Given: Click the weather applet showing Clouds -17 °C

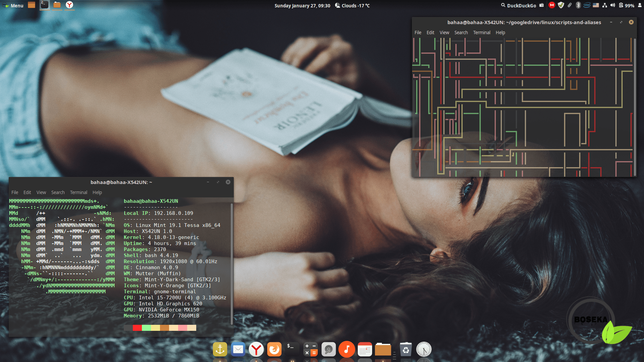Looking at the screenshot, I should click(352, 5).
